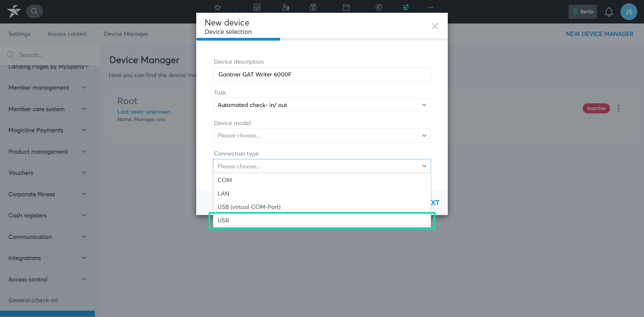
Task: Open favorites star icon in top bar
Action: coord(218,7)
